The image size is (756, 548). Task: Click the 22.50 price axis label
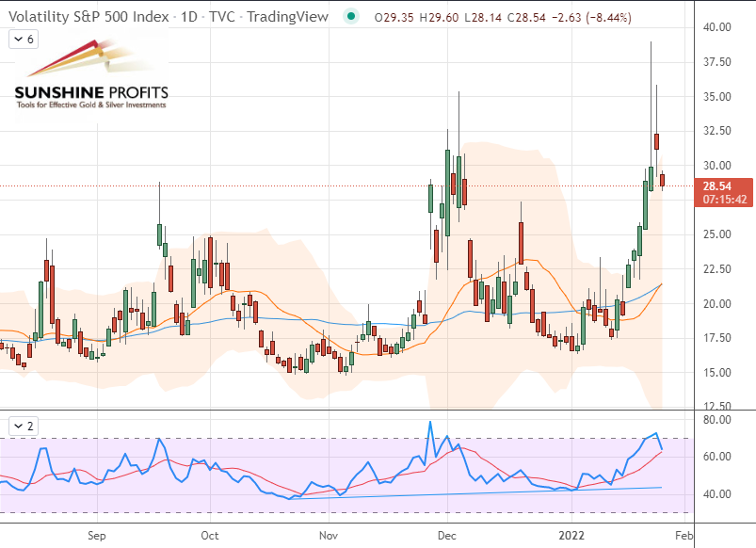pyautogui.click(x=717, y=269)
